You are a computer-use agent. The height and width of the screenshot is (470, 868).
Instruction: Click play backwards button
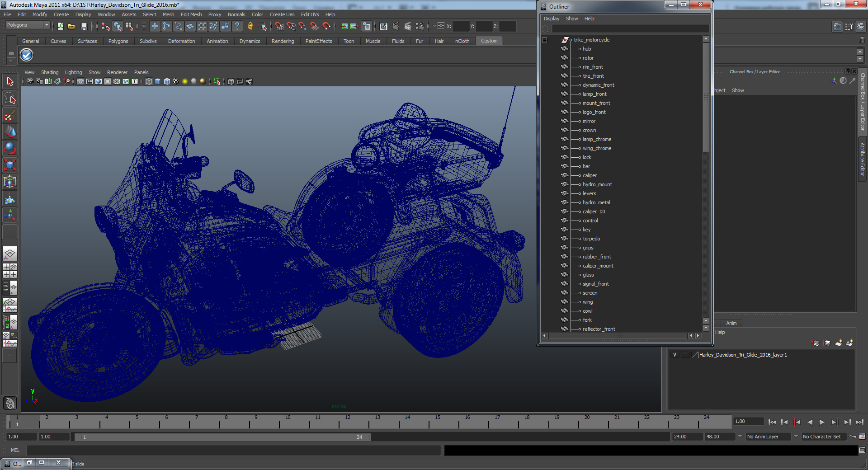[x=810, y=422]
